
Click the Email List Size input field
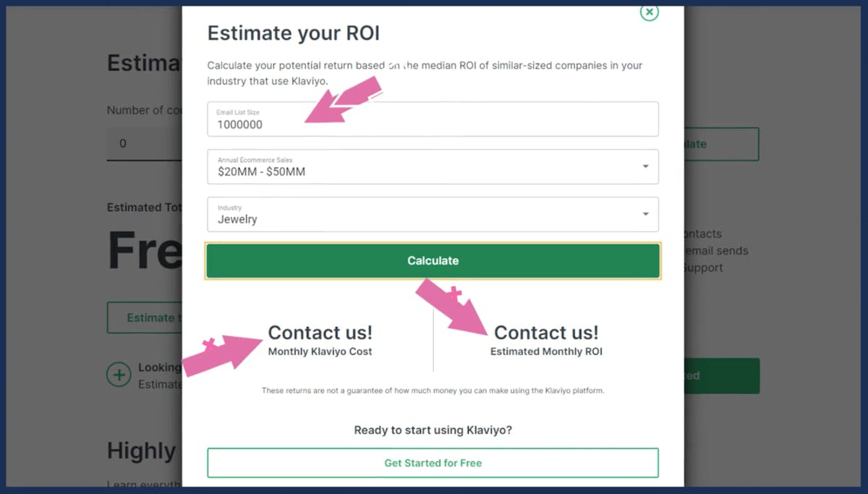pos(433,119)
